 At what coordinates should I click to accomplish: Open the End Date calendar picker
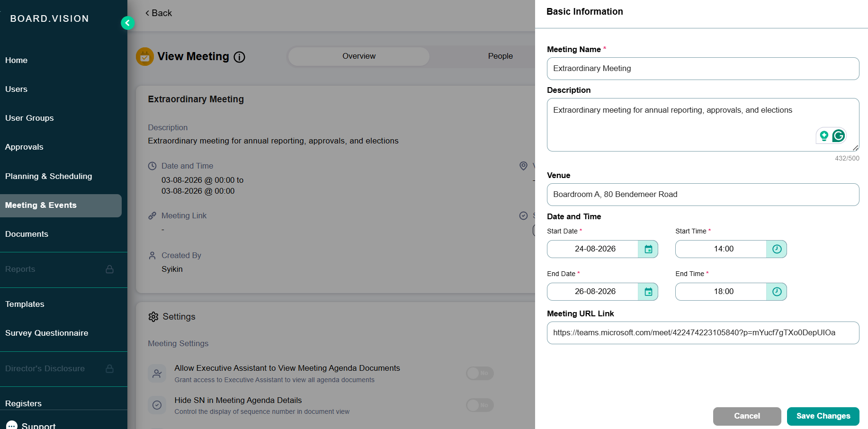click(x=648, y=292)
